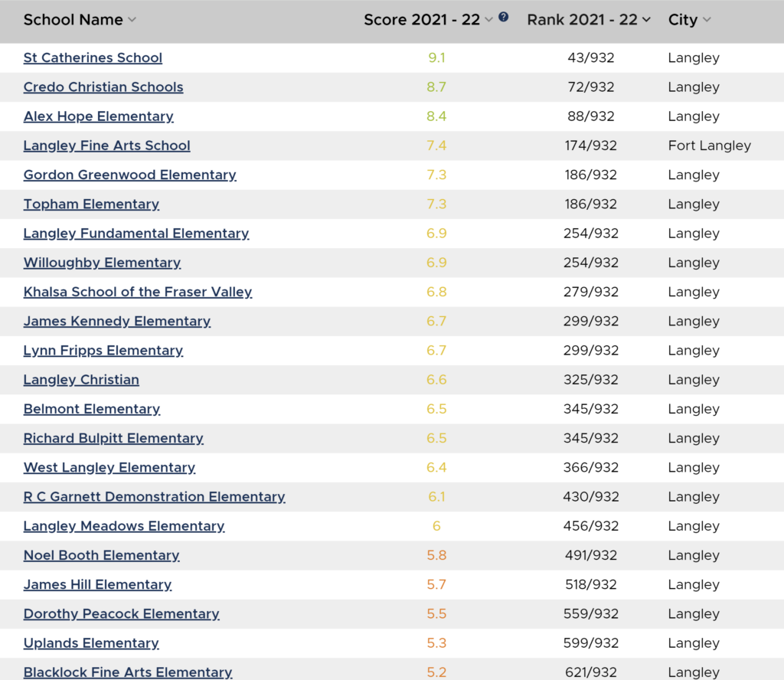Open Gordon Greenwood Elementary link
Viewport: 784px width, 680px height.
(130, 175)
